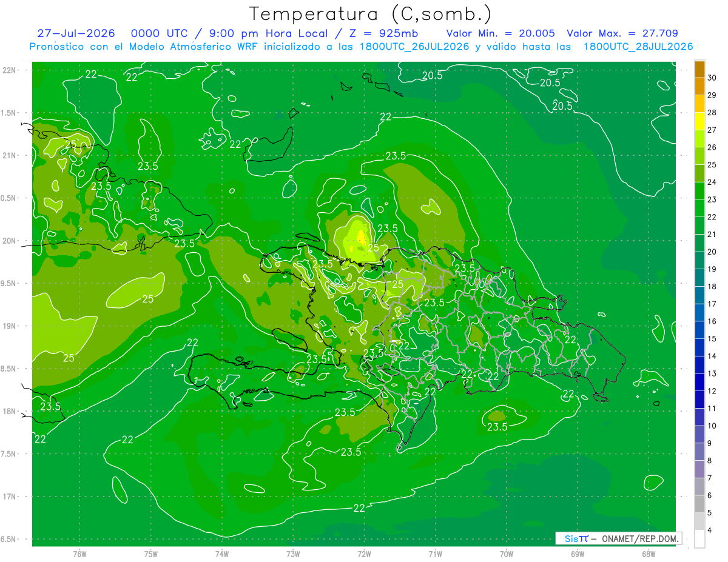The width and height of the screenshot is (728, 562).
Task: Click the color scale label "30"
Action: [712, 78]
